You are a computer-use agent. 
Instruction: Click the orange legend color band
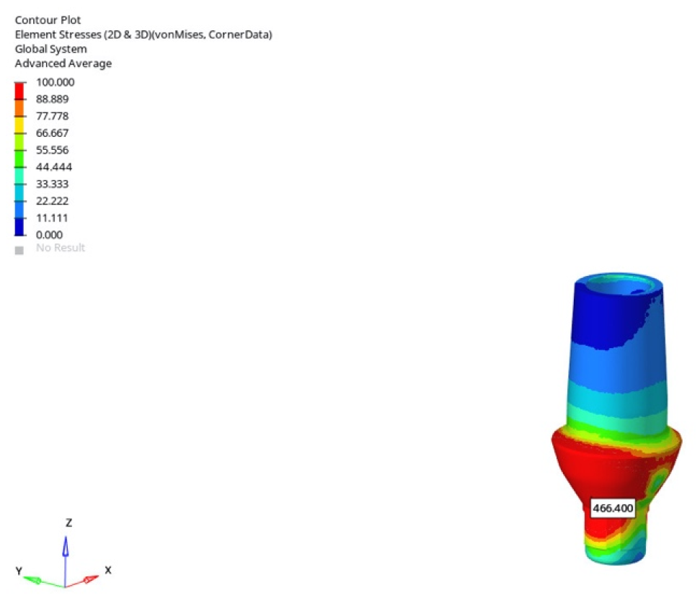tap(19, 107)
